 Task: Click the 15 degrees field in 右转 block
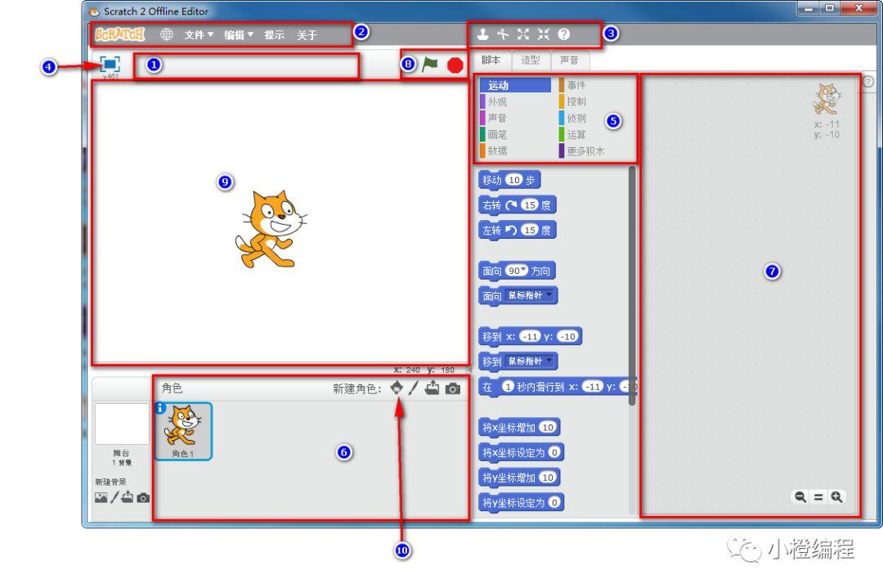click(x=529, y=205)
